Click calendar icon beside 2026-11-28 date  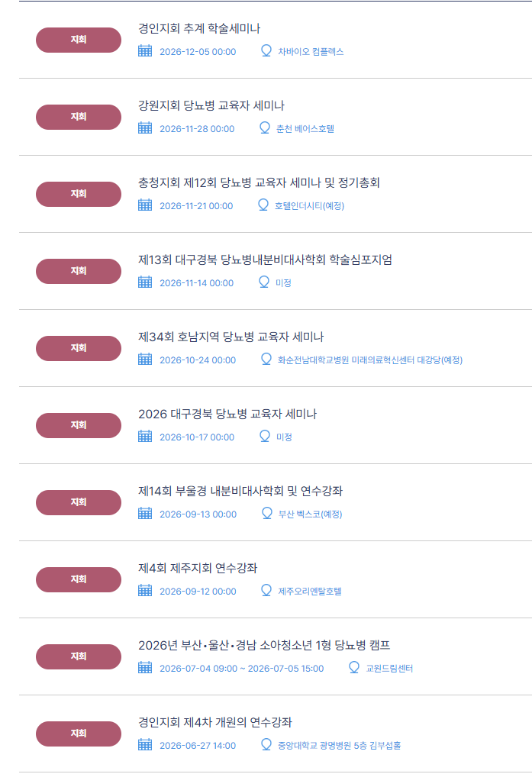coord(145,128)
